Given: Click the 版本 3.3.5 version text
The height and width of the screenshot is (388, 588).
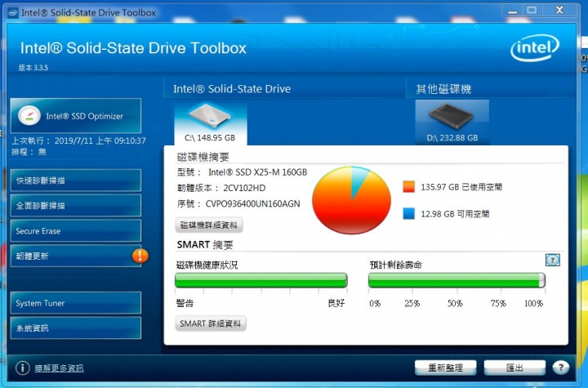Looking at the screenshot, I should [33, 68].
